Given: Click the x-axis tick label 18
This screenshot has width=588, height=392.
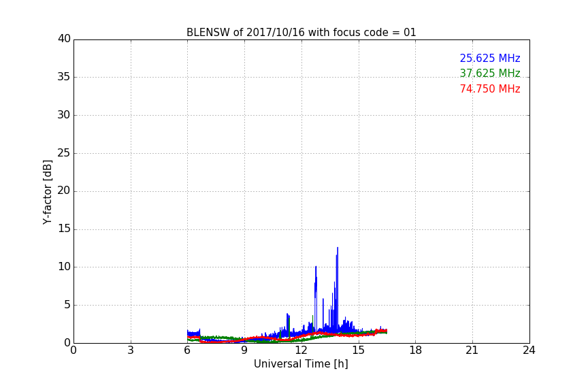Looking at the screenshot, I should pos(416,350).
